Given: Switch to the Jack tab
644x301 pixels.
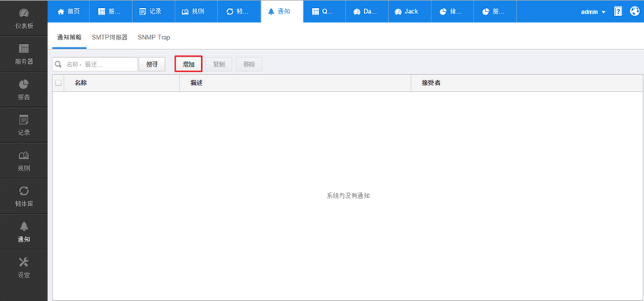Looking at the screenshot, I should (x=410, y=11).
